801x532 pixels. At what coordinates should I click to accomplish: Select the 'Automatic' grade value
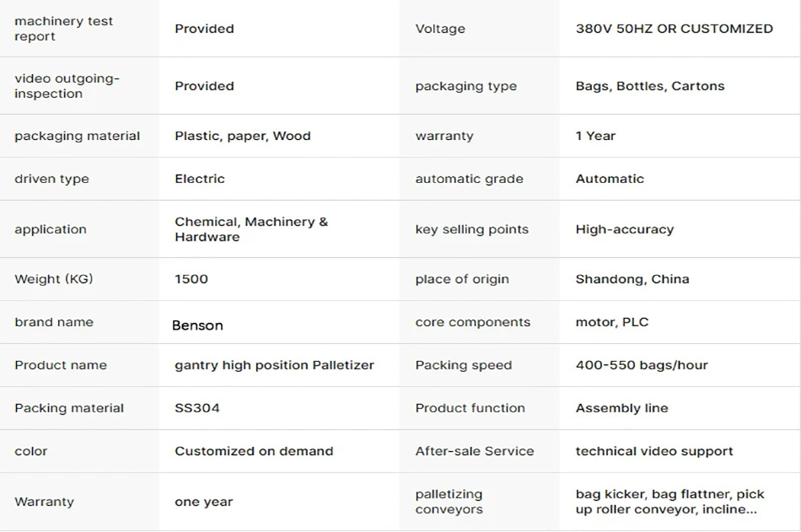(610, 179)
